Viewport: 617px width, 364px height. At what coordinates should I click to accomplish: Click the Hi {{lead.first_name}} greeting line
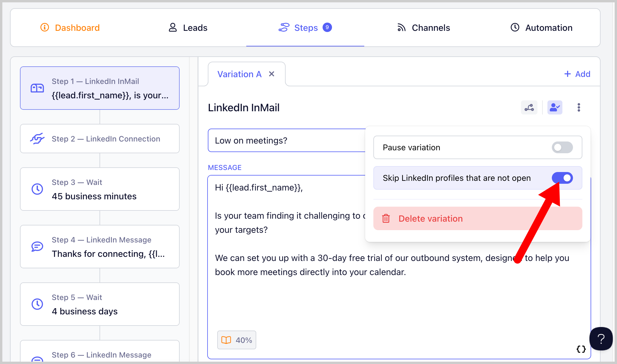(x=259, y=188)
